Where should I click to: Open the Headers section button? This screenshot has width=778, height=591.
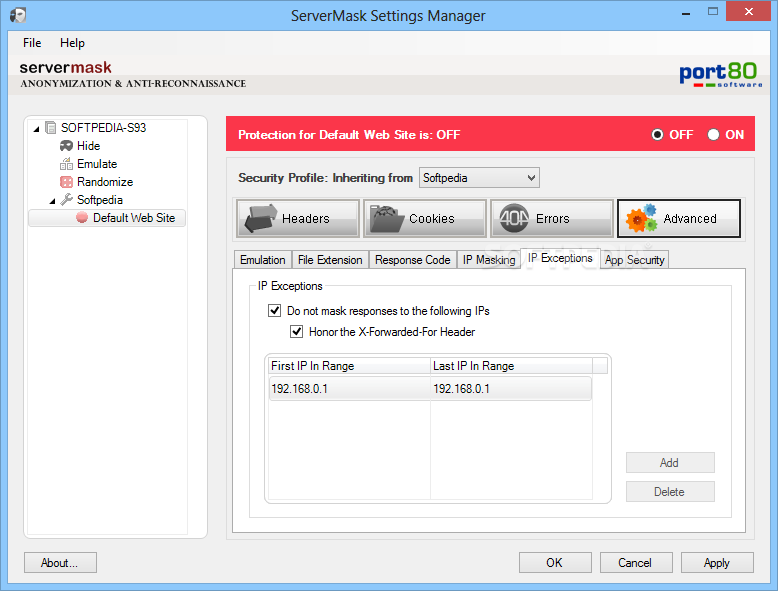298,218
